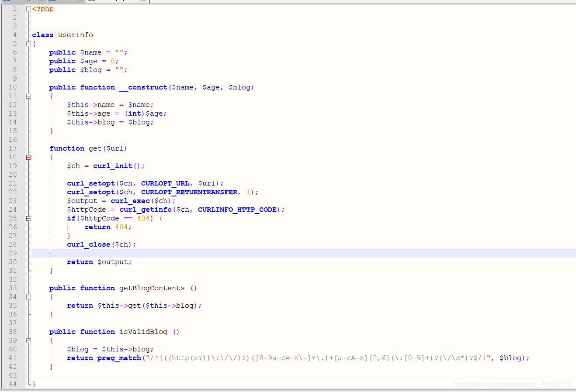Collapse the if($httpCode == 404) fold marker
576x392 pixels.
(28, 218)
